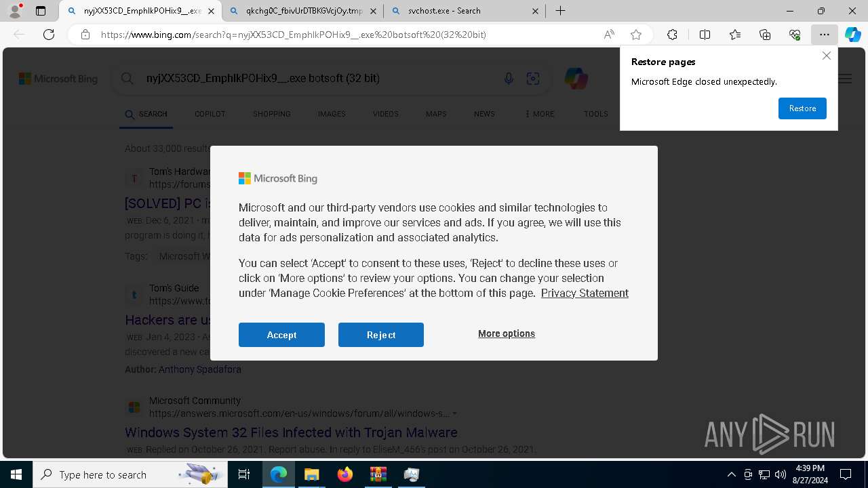
Task: Open WinRAR from the taskbar
Action: (378, 474)
